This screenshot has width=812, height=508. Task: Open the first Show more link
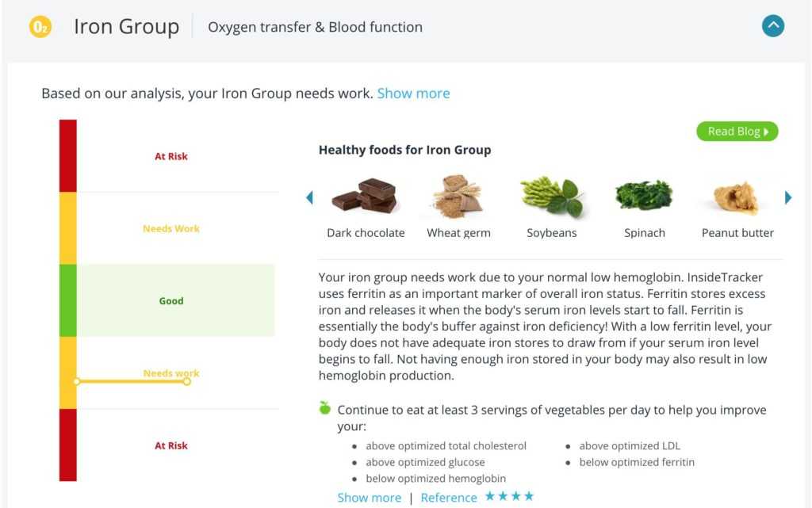point(413,94)
